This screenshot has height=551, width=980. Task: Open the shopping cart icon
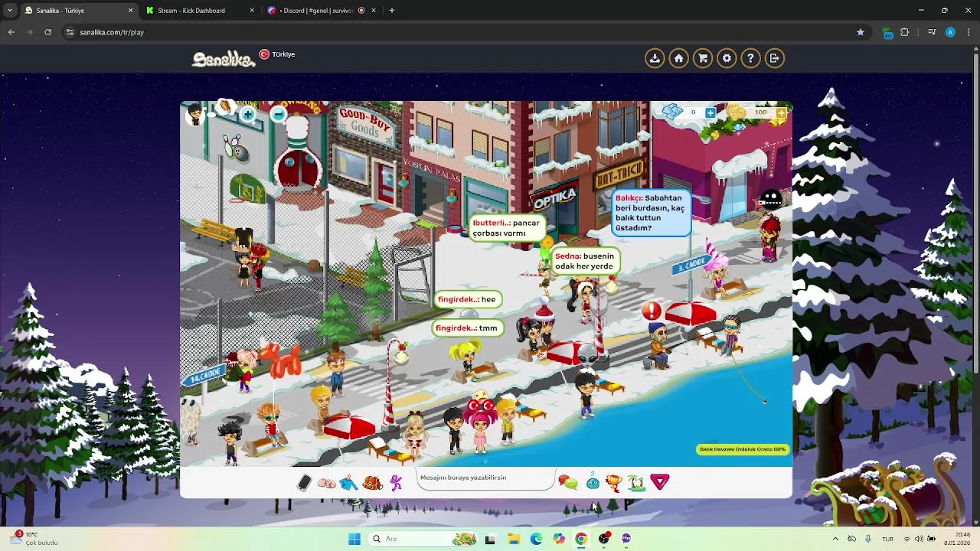(x=702, y=58)
